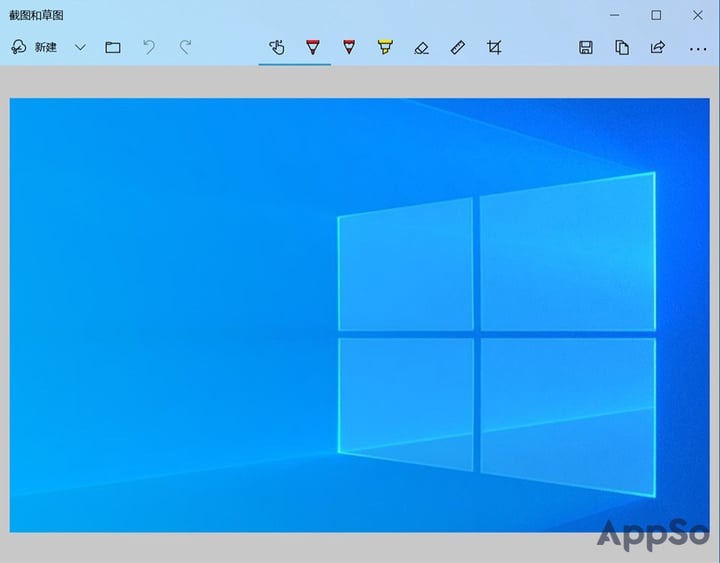Save the snip with floppy disk icon
Image resolution: width=720 pixels, height=563 pixels.
pyautogui.click(x=585, y=47)
